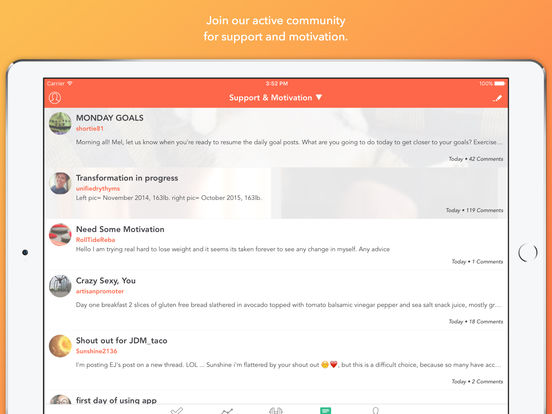Click the 'Morning all! Mel, let us know' preview
552x414 pixels.
click(289, 142)
